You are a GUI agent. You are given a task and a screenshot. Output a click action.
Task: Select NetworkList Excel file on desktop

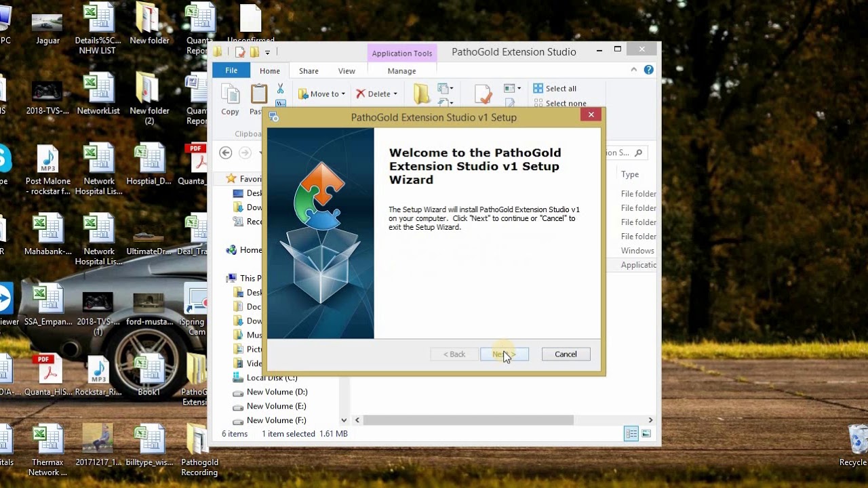(98, 95)
